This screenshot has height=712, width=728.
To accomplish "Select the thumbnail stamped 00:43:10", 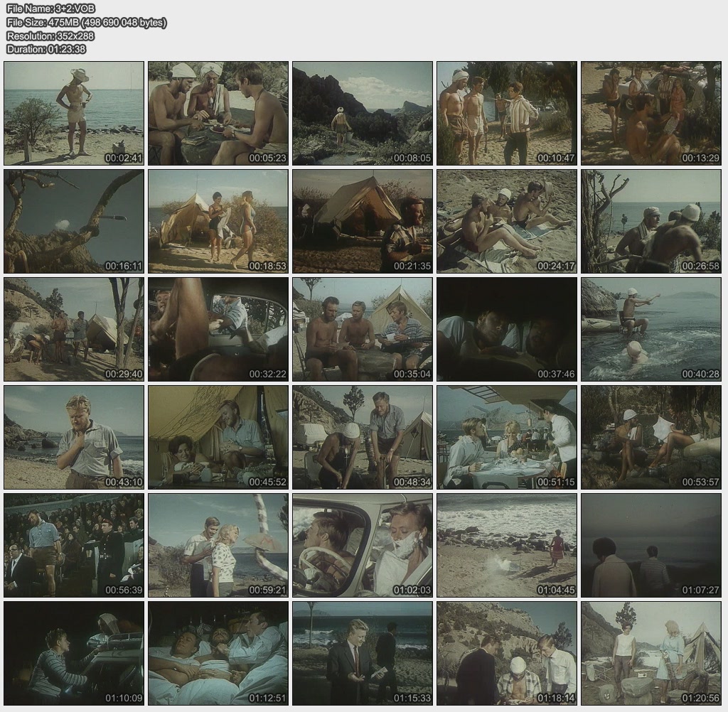I will click(74, 438).
